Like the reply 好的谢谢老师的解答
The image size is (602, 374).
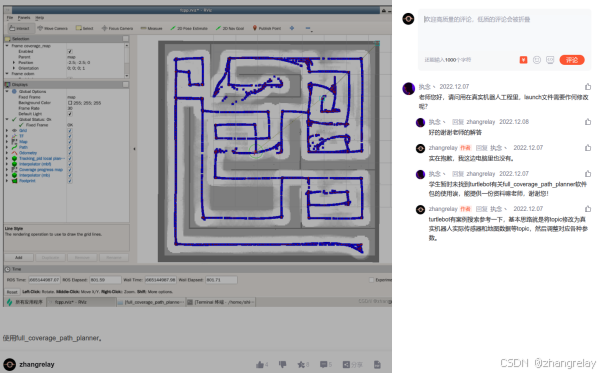click(x=588, y=122)
